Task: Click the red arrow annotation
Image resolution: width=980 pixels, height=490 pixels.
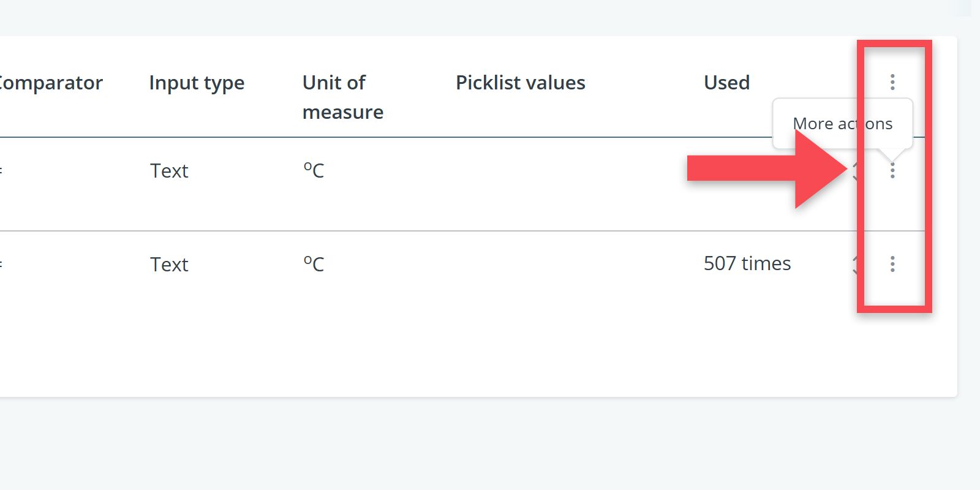Action: (766, 170)
